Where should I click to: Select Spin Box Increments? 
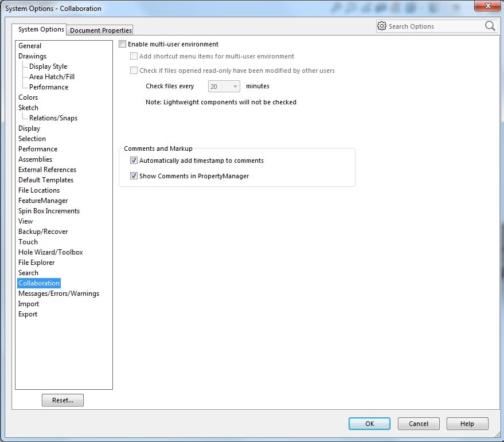pyautogui.click(x=49, y=211)
